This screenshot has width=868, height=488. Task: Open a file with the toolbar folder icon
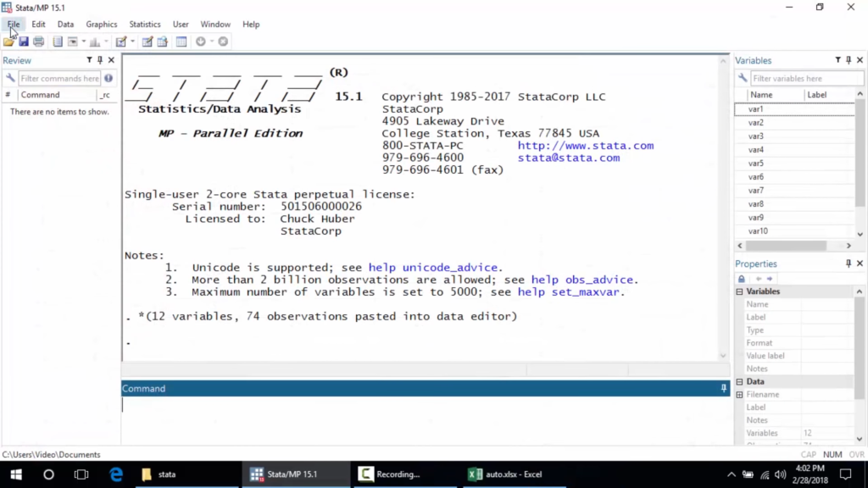8,42
